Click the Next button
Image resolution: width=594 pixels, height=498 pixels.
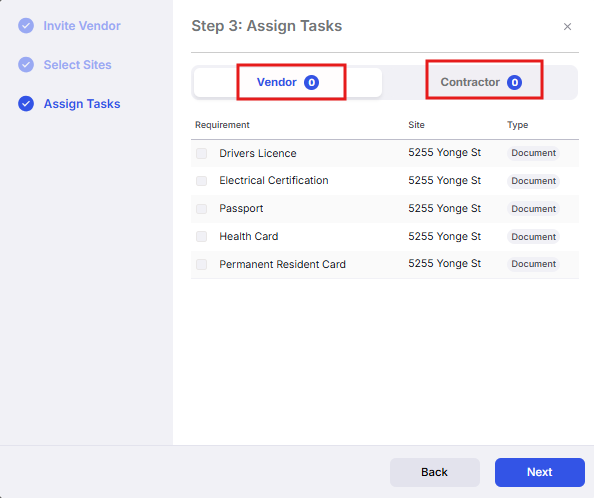539,472
